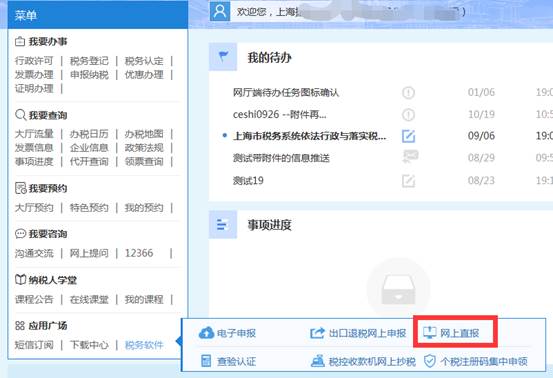The height and width of the screenshot is (378, 553).
Task: Click the monitor icon for 网上直报
Action: pyautogui.click(x=430, y=332)
